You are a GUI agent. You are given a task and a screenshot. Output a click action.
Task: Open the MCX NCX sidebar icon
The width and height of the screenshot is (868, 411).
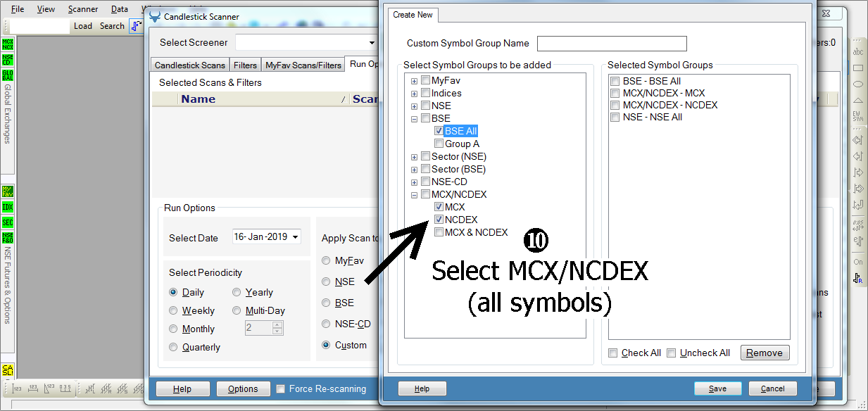coord(8,44)
